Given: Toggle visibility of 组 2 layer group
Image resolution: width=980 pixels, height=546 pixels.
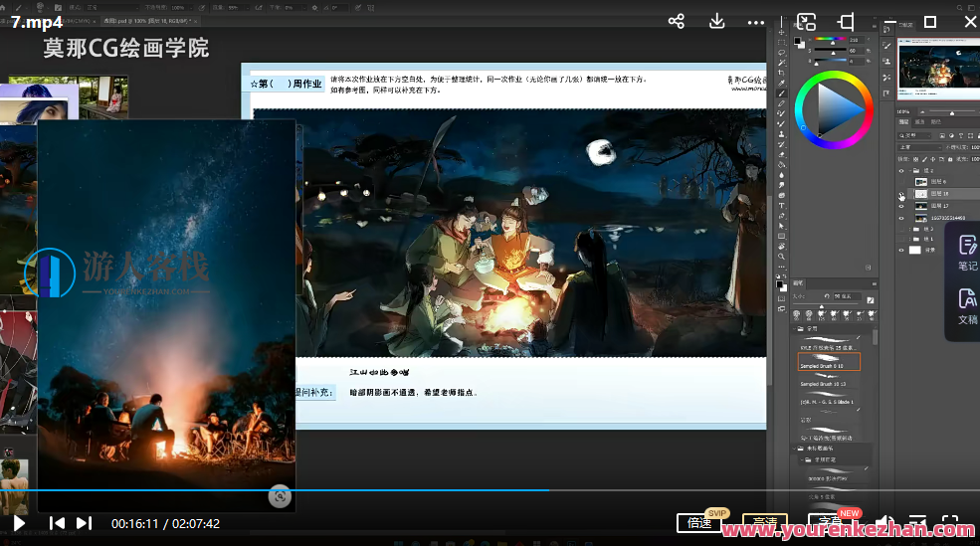Looking at the screenshot, I should pyautogui.click(x=901, y=170).
